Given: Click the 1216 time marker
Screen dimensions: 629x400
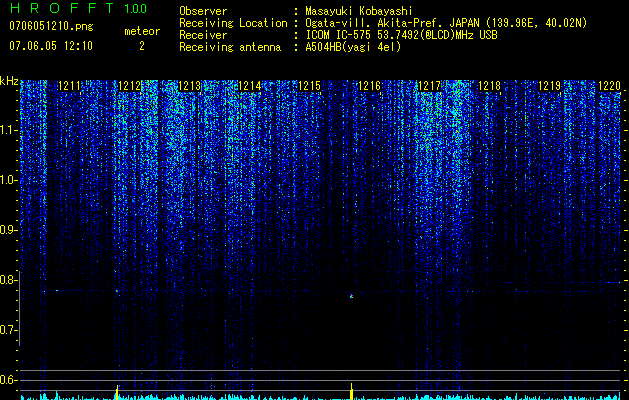Looking at the screenshot, I should pos(369,86).
